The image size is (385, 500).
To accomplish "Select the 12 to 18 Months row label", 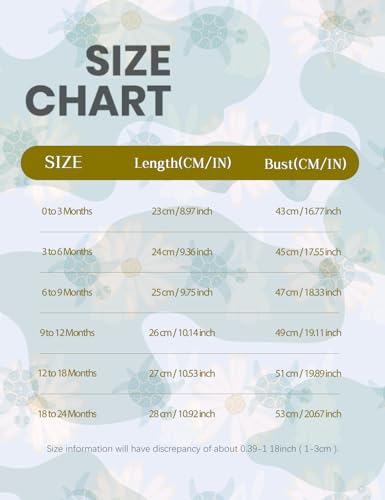I will tap(67, 373).
